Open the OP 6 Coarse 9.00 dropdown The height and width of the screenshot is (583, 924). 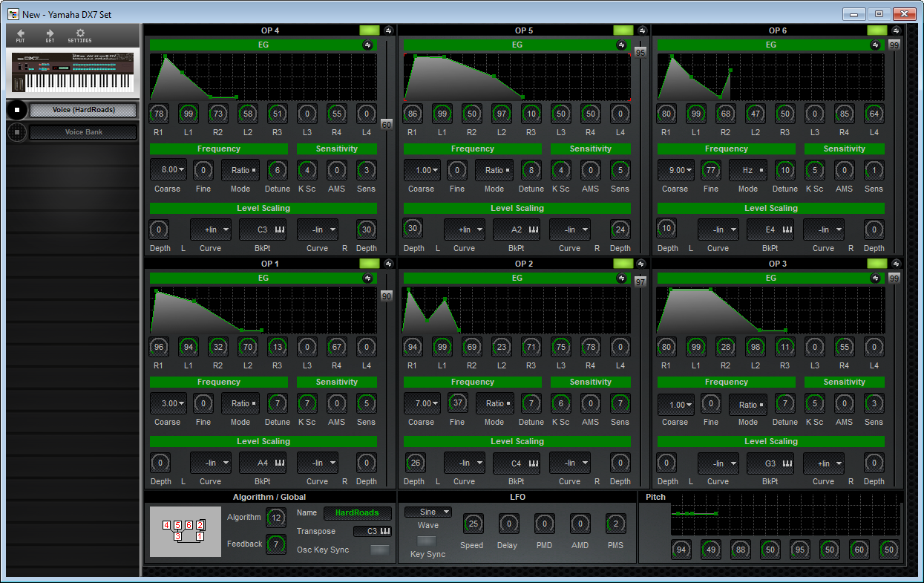(x=676, y=170)
